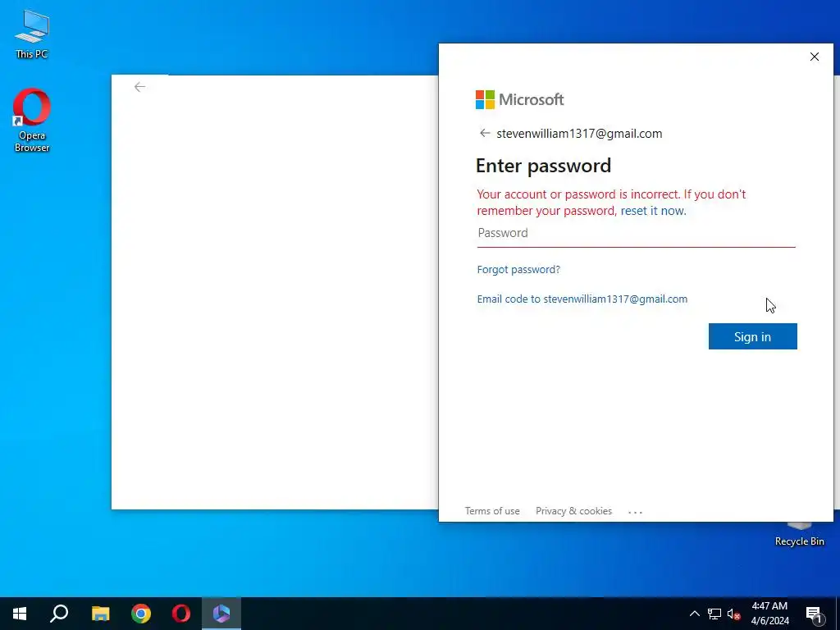Screen dimensions: 840x630
Task: Click the muted volume tray icon
Action: 734,614
